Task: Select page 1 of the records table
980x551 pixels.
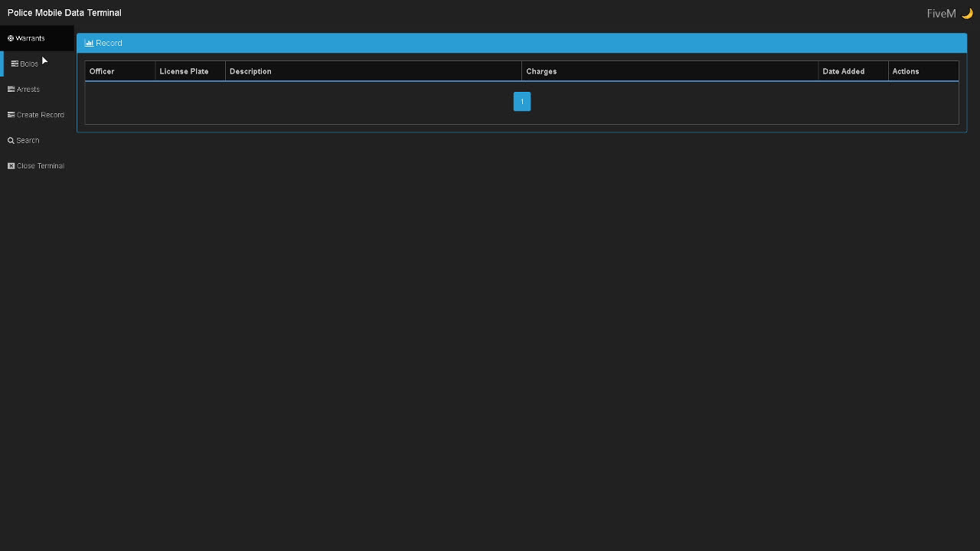Action: (521, 101)
